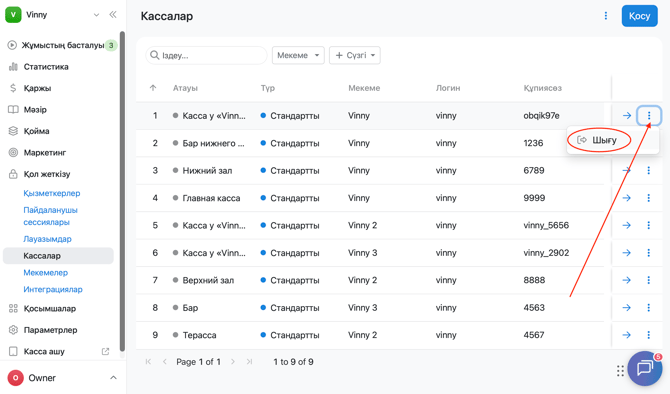
Task: Sort by the ascending arrow column header
Action: click(x=153, y=88)
